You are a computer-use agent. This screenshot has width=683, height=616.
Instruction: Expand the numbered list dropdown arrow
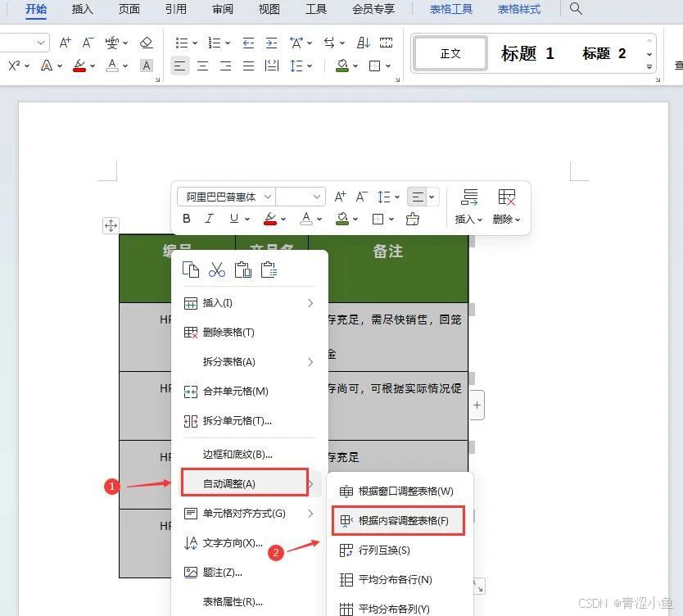(x=228, y=43)
